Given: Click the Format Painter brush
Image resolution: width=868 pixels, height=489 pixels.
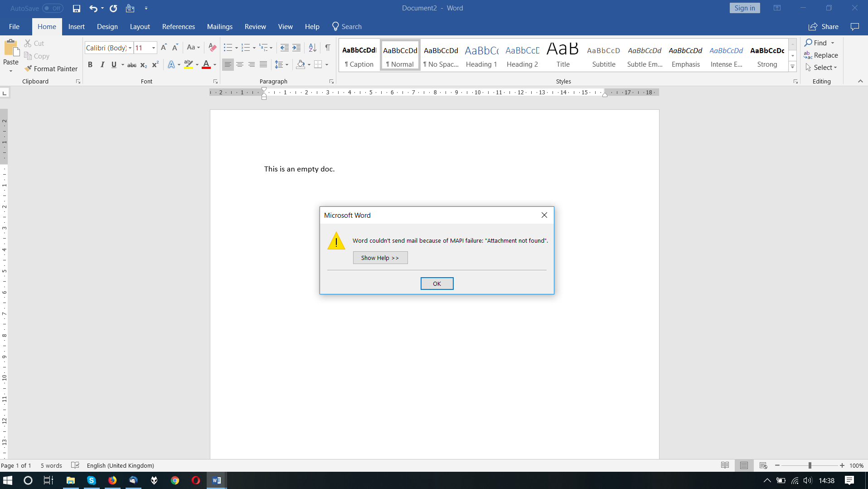Looking at the screenshot, I should point(51,68).
